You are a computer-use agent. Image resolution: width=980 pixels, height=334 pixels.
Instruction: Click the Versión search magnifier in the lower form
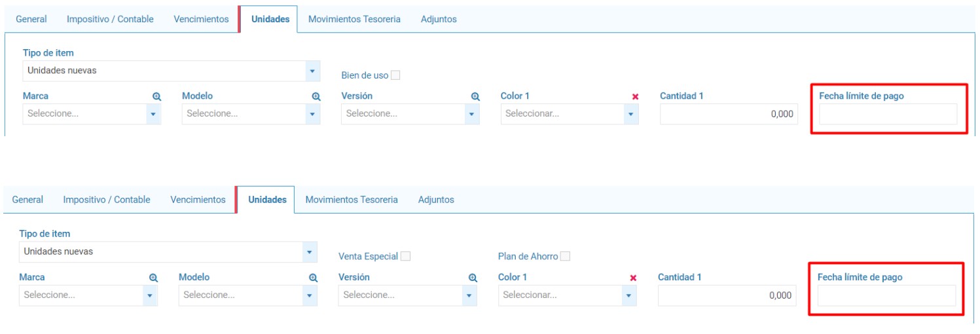473,278
